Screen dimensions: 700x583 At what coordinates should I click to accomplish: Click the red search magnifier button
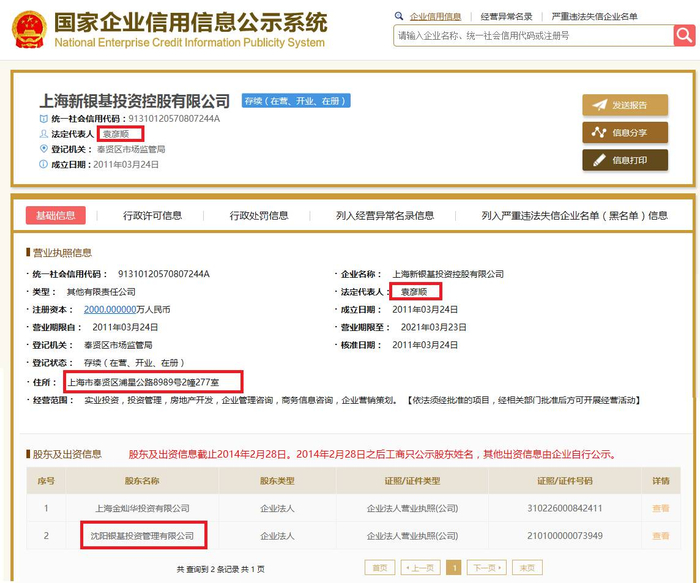tap(684, 35)
